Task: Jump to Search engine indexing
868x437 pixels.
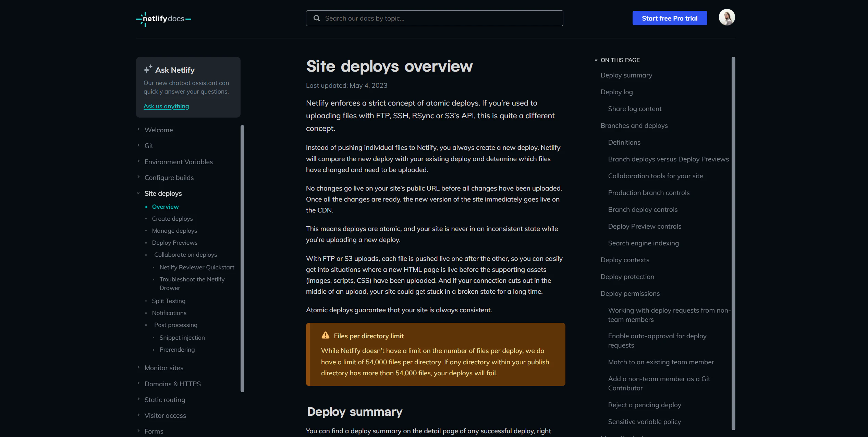Action: click(644, 243)
